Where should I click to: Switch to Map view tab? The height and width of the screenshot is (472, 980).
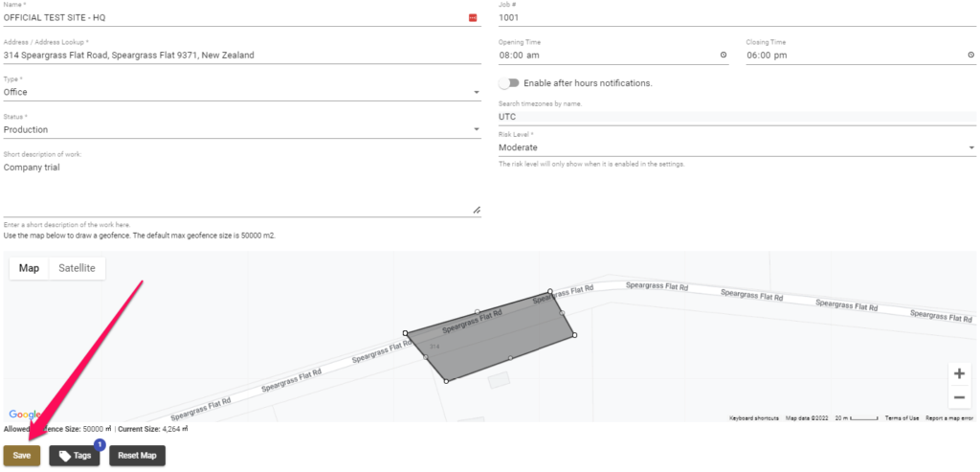tap(29, 268)
